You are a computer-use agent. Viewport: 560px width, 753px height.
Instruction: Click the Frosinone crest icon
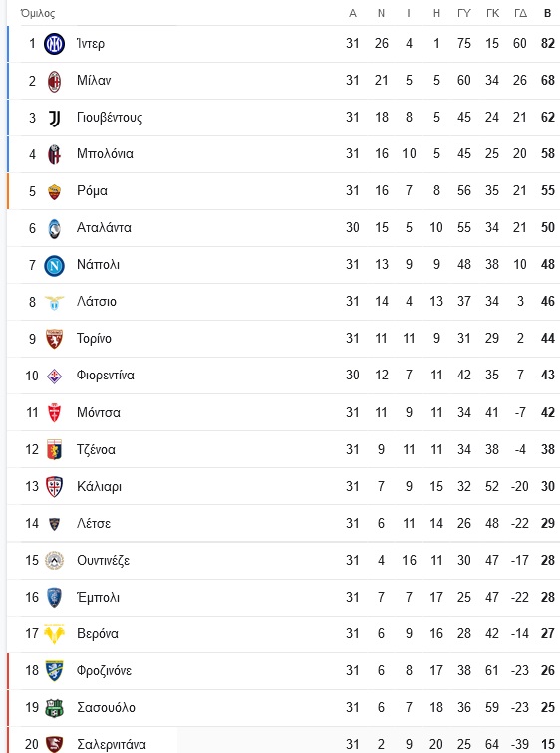(54, 671)
